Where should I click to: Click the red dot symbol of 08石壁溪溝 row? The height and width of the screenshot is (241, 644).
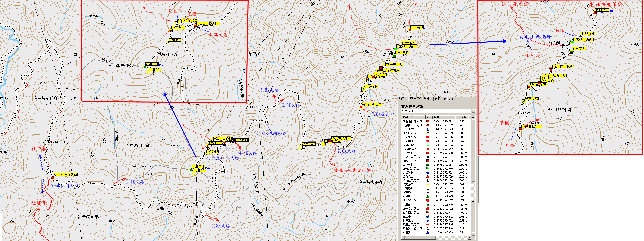pos(428,149)
